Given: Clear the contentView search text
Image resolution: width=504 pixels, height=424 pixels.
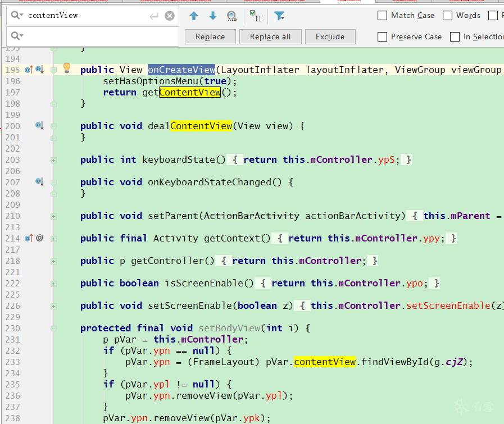Looking at the screenshot, I should [169, 16].
